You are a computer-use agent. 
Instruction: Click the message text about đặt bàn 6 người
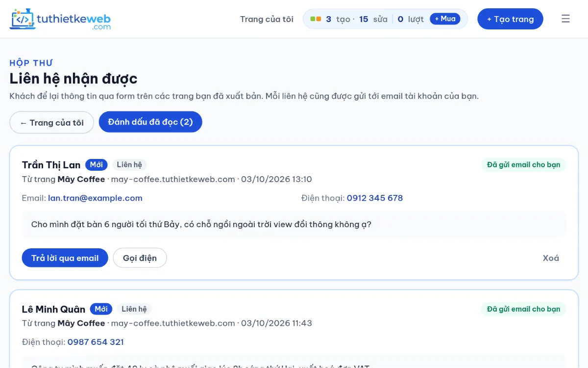click(x=201, y=225)
